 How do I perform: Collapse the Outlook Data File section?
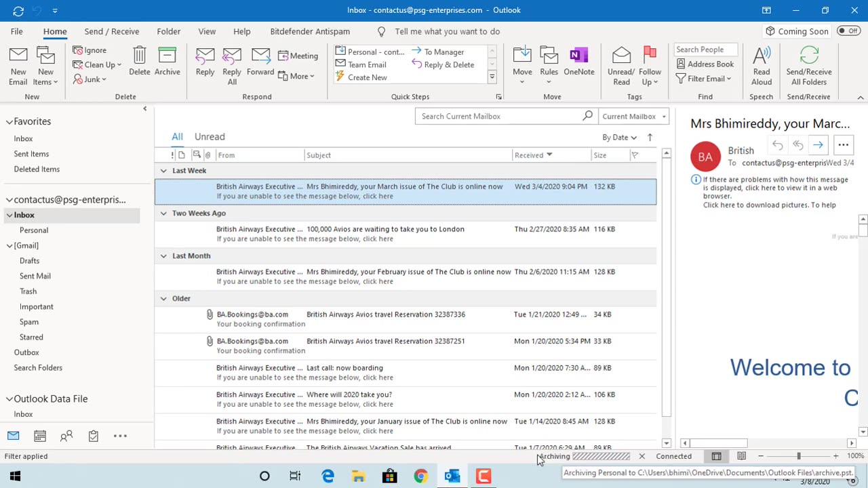pos(9,399)
